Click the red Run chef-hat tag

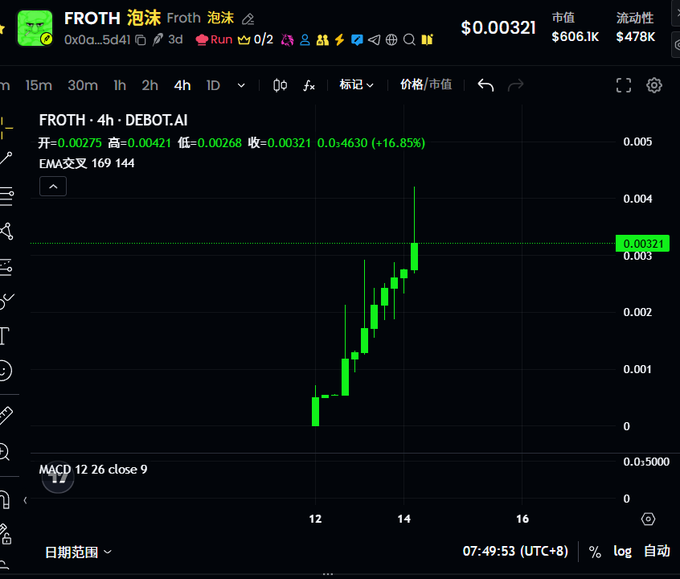click(214, 39)
